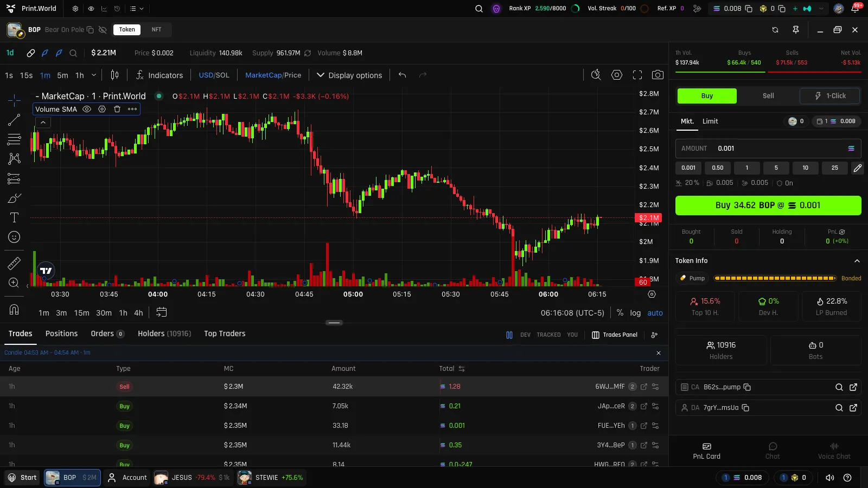Switch to the Positions tab

pos(61,333)
